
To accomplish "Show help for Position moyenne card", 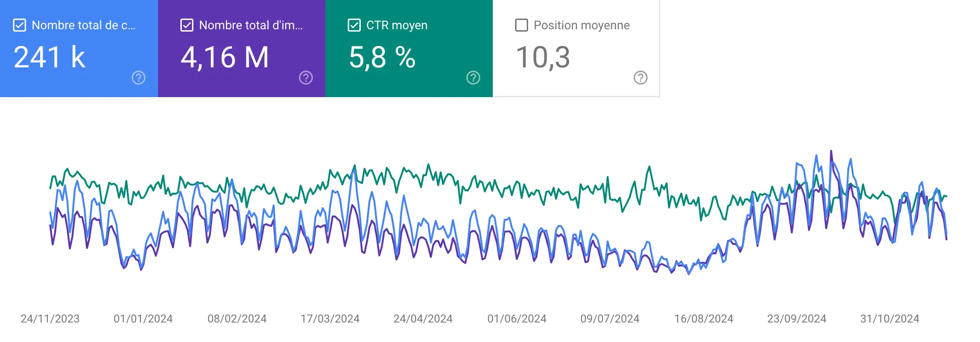I will [x=641, y=78].
